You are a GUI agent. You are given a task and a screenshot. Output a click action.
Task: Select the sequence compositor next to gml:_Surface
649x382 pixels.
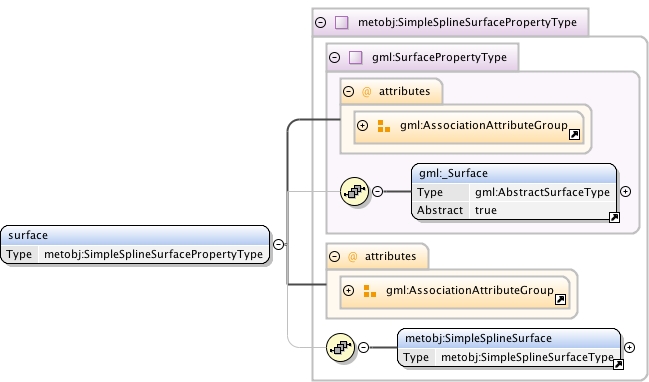click(x=354, y=191)
